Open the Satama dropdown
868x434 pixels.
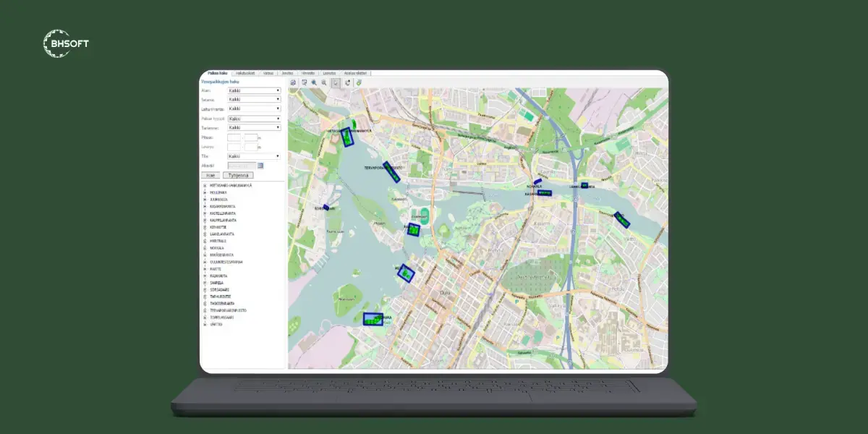pos(254,99)
